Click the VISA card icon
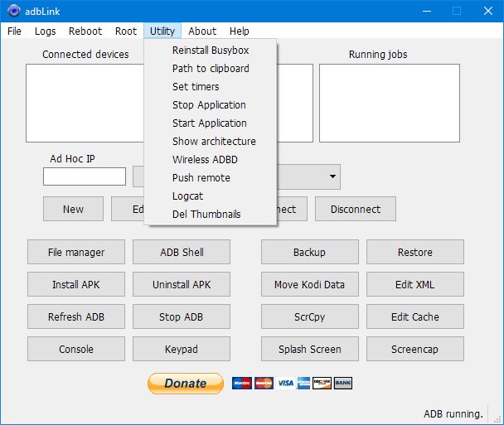 pos(286,383)
